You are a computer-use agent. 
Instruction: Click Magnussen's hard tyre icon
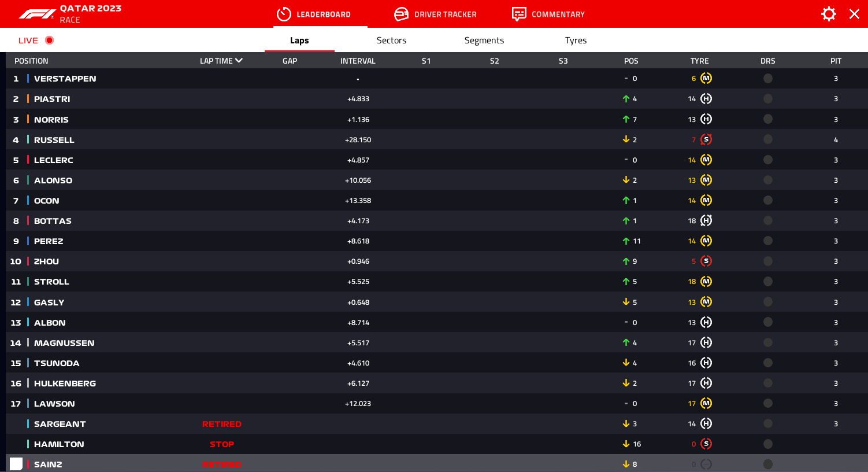pos(706,342)
